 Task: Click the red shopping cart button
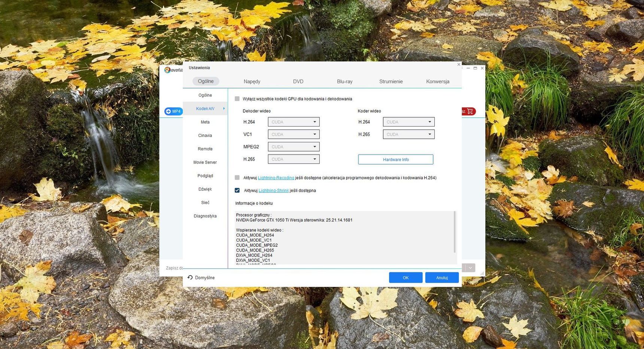pyautogui.click(x=469, y=111)
